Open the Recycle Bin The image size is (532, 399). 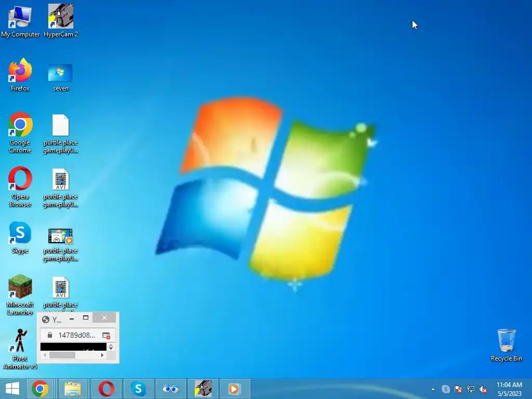coord(506,345)
